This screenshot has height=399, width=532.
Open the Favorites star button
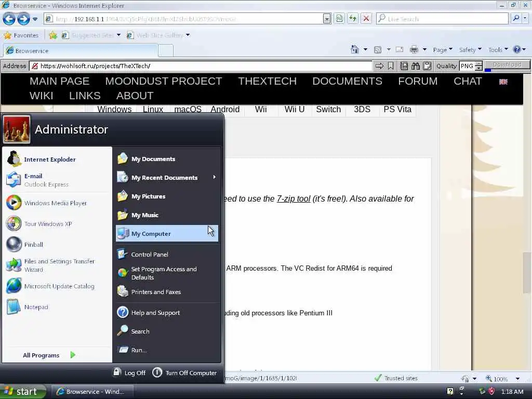[x=21, y=35]
